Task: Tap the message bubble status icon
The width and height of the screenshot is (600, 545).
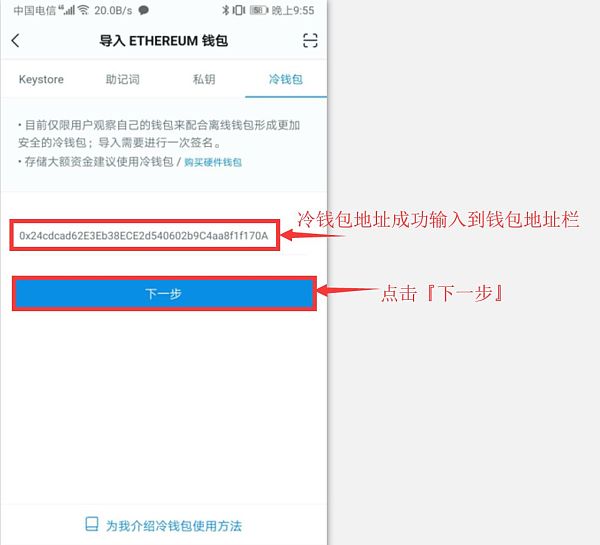Action: 143,10
